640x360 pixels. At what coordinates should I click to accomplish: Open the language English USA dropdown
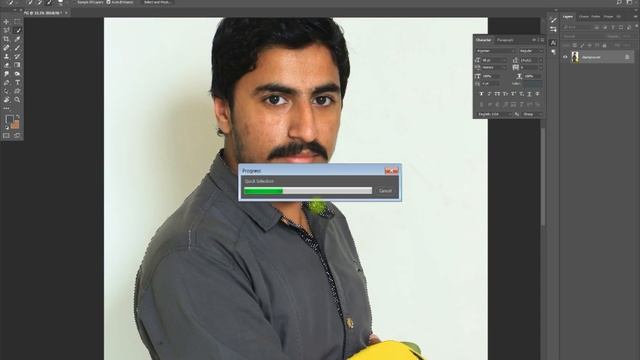[x=494, y=114]
